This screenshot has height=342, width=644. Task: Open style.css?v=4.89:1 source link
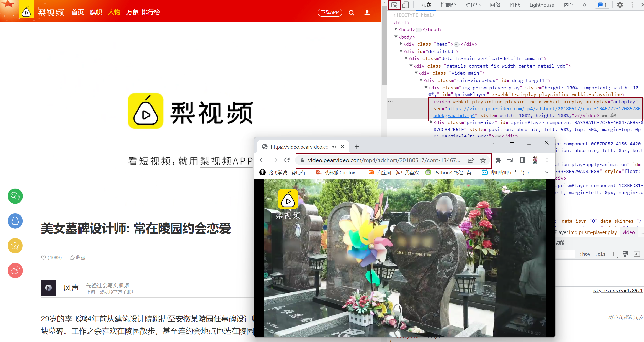coord(618,290)
